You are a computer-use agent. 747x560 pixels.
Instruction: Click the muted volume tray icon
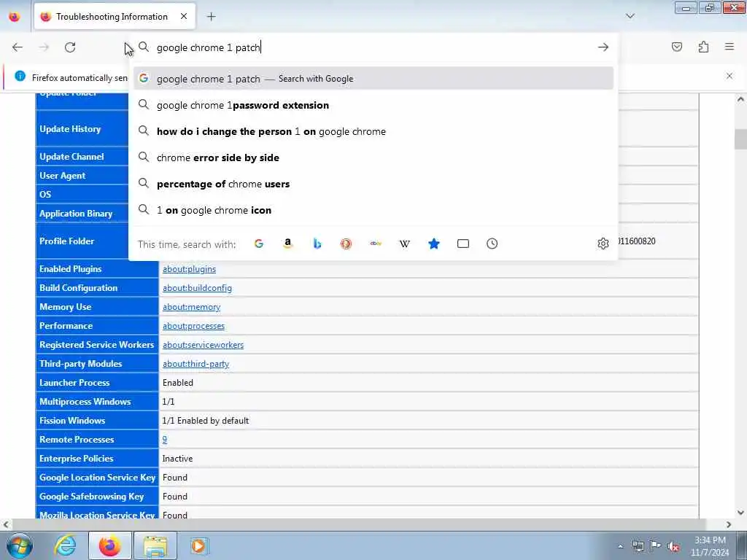[673, 547]
